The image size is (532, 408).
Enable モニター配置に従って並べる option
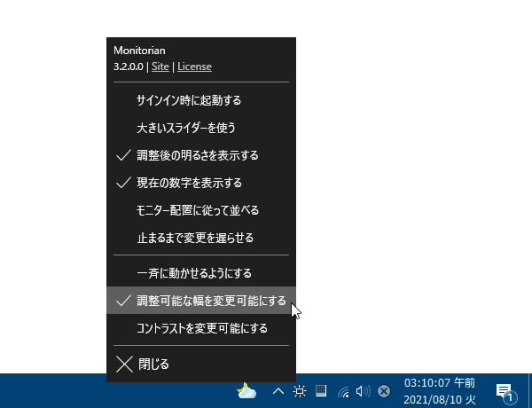[201, 210]
